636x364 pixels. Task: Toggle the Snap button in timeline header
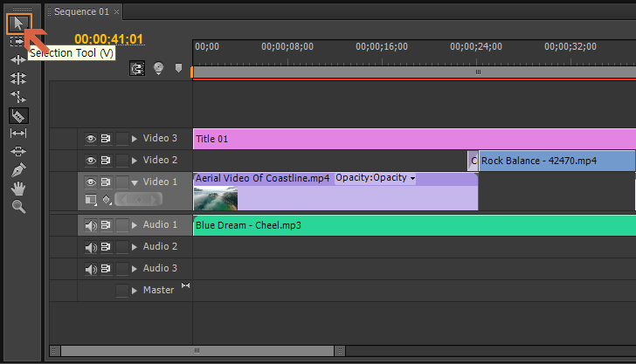coord(137,68)
